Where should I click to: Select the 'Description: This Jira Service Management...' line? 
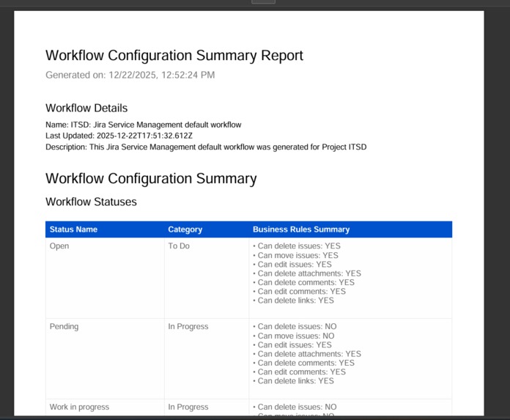coord(206,147)
